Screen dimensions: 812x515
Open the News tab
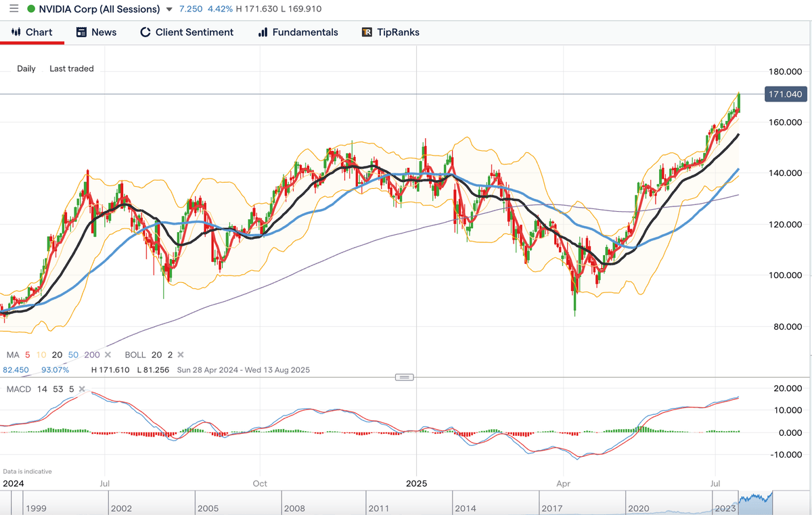click(x=96, y=32)
